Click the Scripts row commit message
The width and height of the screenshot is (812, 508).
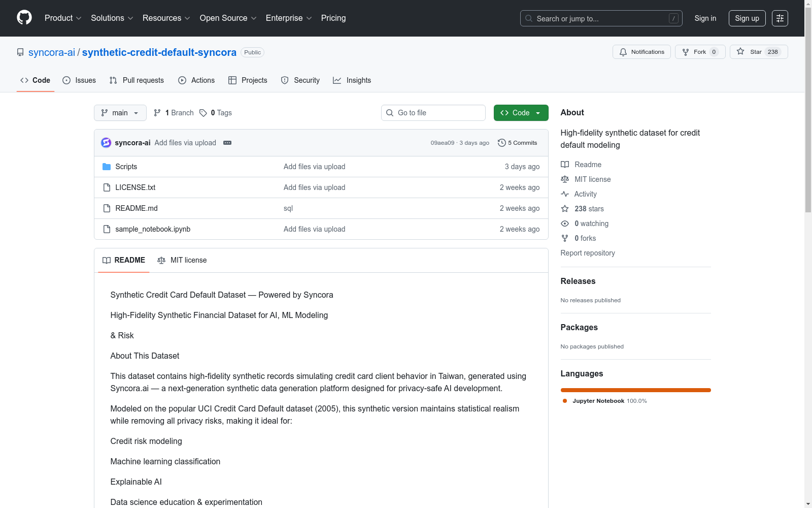(x=315, y=167)
